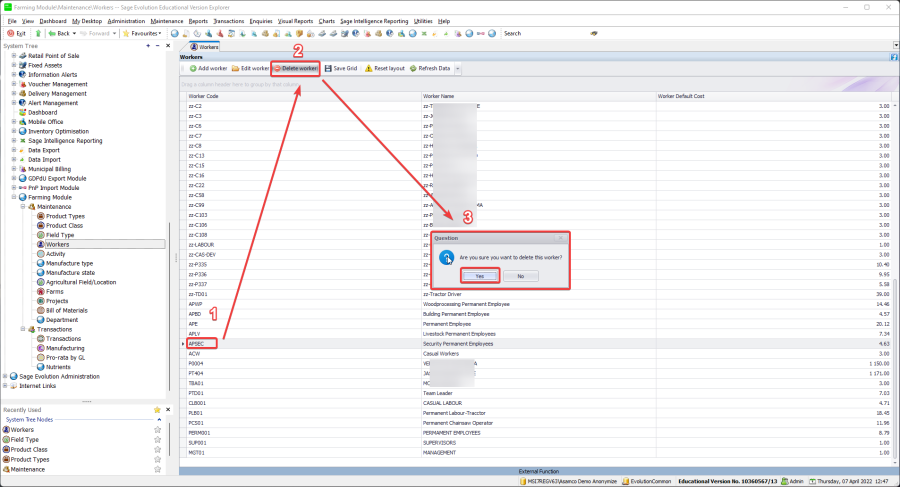Image resolution: width=900 pixels, height=487 pixels.
Task: Switch to the Workers tab
Action: tap(207, 46)
